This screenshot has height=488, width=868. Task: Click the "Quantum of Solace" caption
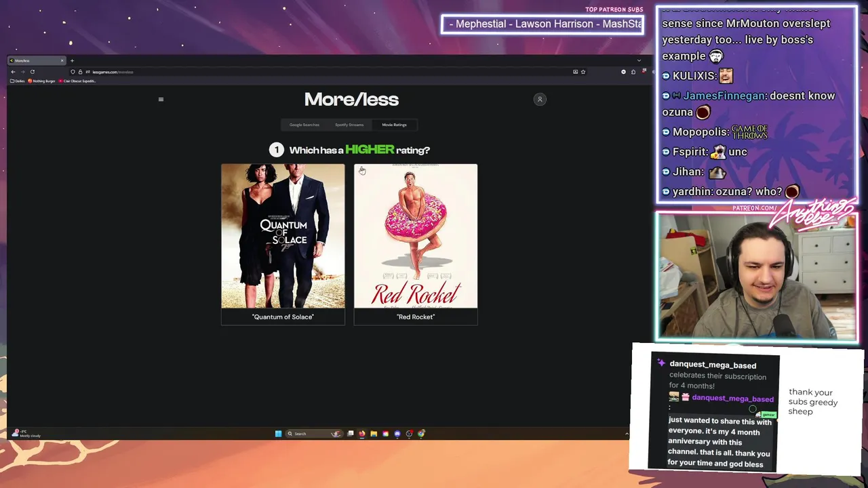coord(283,317)
